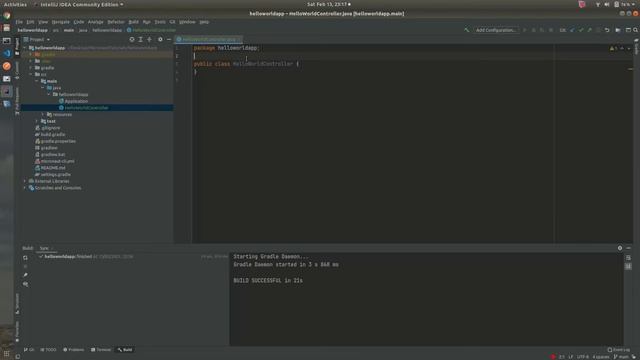Screen dimensions: 640x360
Task: Hide the Build panel with minus icon
Action: (629, 248)
